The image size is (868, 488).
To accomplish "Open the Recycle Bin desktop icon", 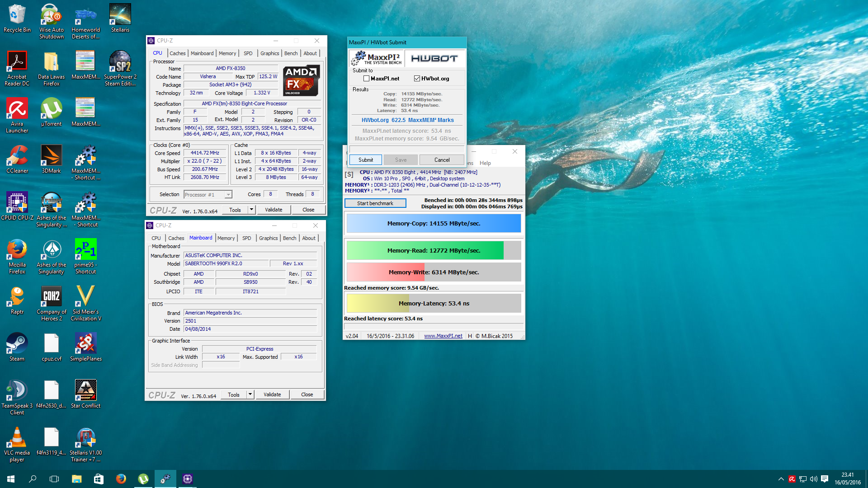I will click(x=17, y=18).
